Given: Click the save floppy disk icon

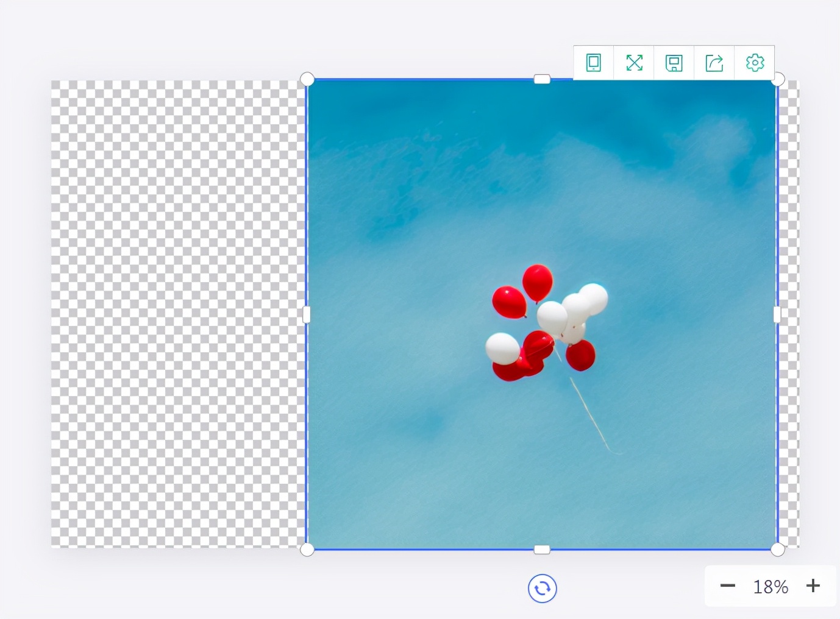Looking at the screenshot, I should point(674,63).
